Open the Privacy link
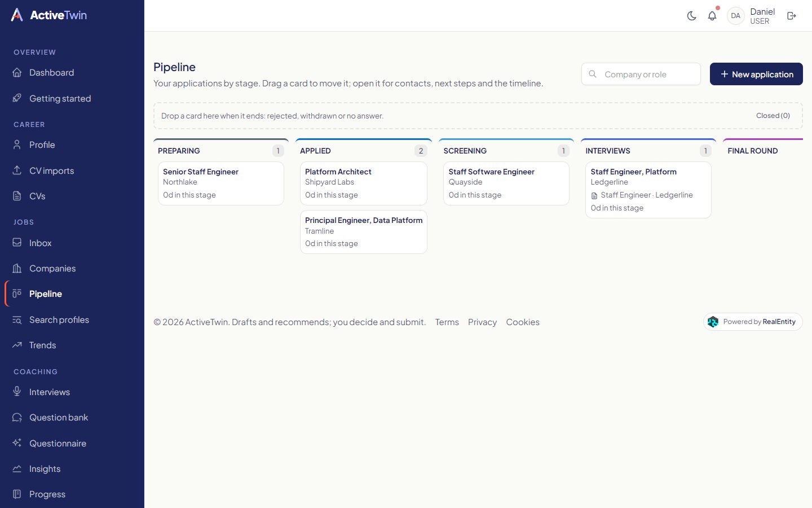The width and height of the screenshot is (812, 508). tap(482, 322)
